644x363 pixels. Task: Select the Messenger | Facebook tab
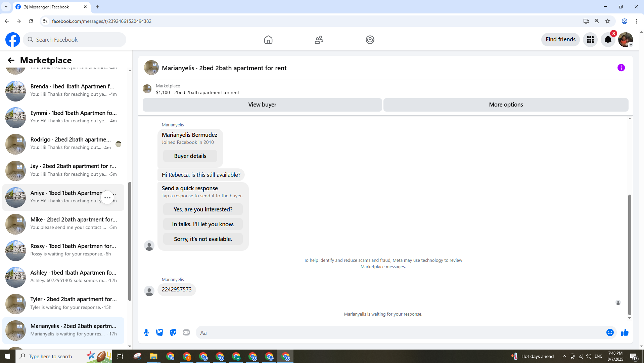coord(52,7)
